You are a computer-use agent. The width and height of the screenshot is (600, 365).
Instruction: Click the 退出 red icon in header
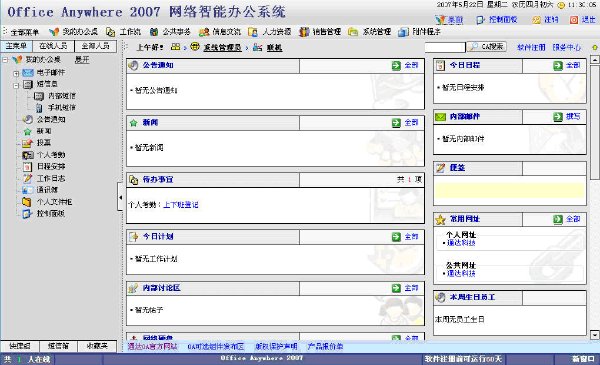click(574, 20)
